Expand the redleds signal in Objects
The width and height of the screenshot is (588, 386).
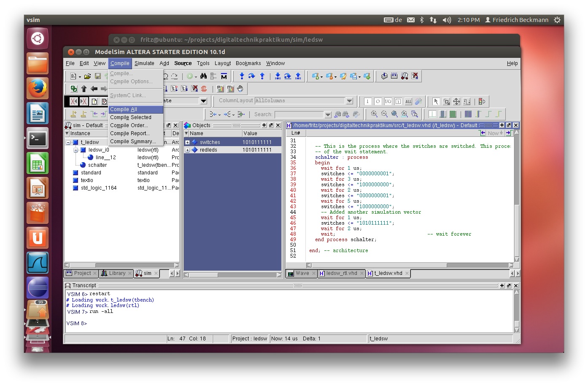(x=187, y=150)
